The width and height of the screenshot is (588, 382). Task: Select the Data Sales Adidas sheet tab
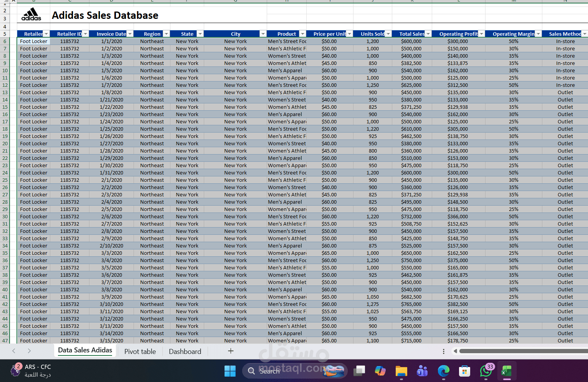[85, 350]
